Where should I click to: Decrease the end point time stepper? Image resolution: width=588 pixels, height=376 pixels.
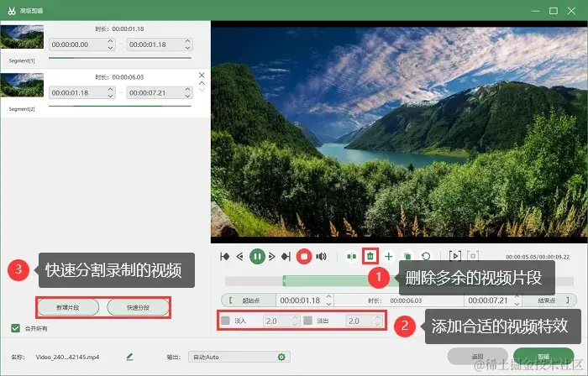[x=517, y=304]
